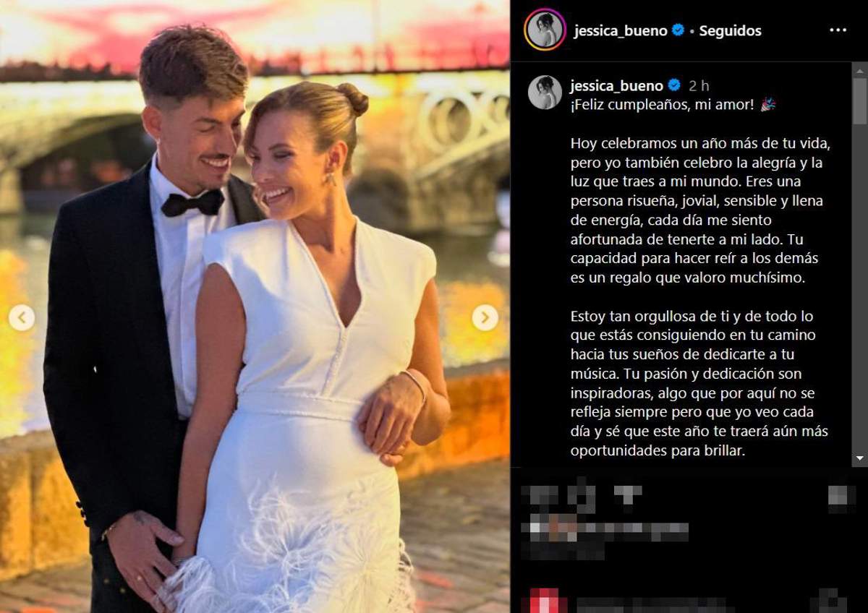Click the caption scrollbar down arrow
Viewport: 868px width, 613px height.
click(859, 458)
